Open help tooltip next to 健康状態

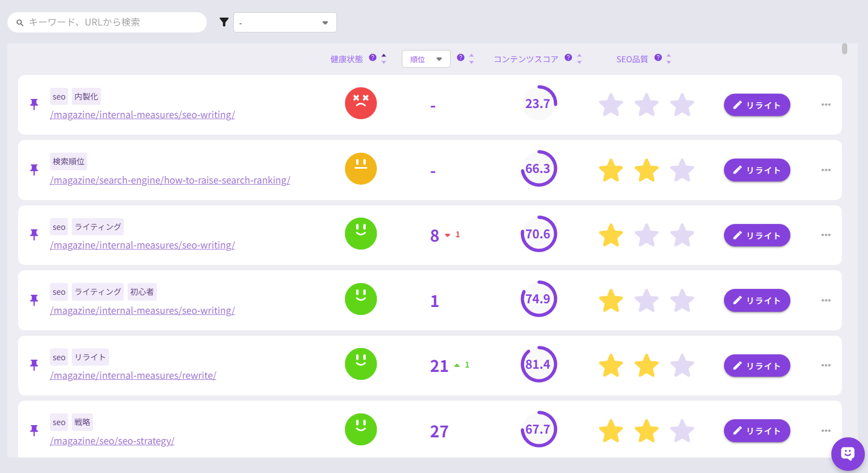coord(373,58)
